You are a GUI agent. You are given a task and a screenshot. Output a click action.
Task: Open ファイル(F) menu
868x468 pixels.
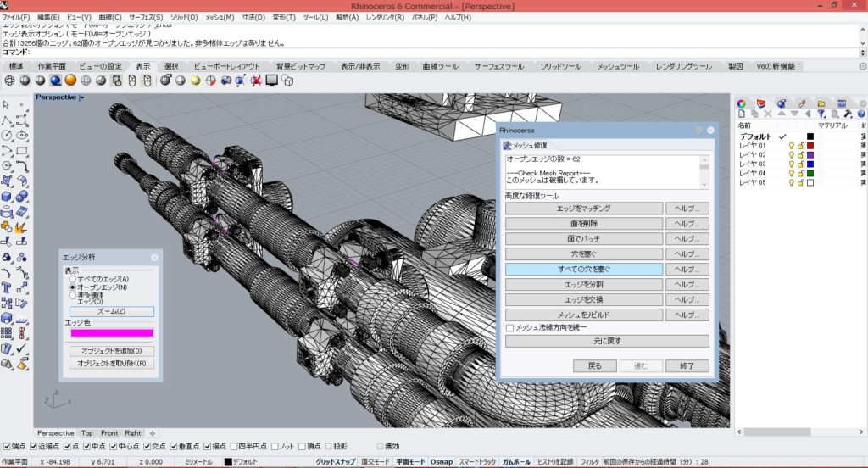click(16, 17)
